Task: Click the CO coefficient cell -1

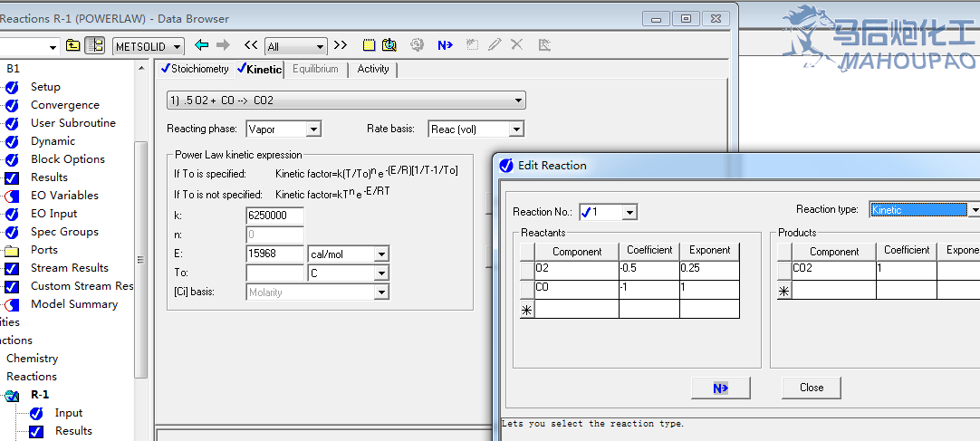Action: [649, 289]
